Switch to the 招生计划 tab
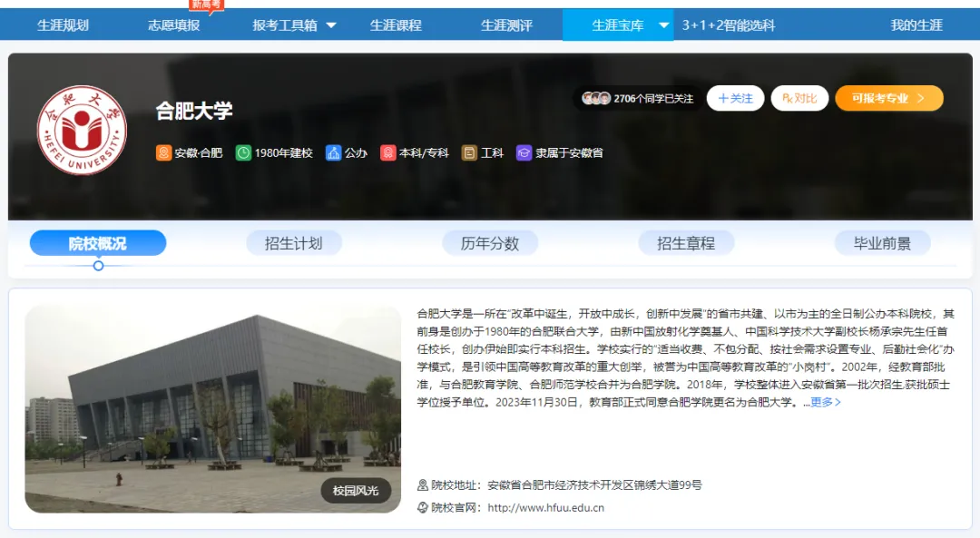Viewport: 980px width, 538px height. (x=294, y=243)
